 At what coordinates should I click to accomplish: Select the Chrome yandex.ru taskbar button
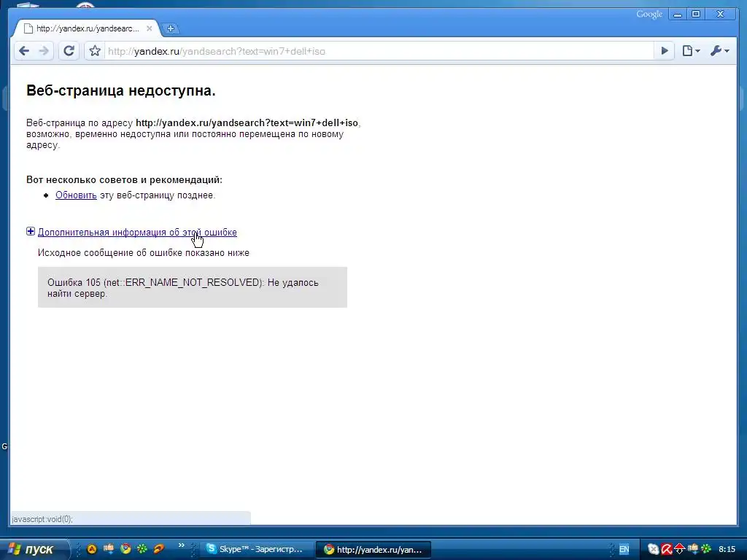click(373, 550)
